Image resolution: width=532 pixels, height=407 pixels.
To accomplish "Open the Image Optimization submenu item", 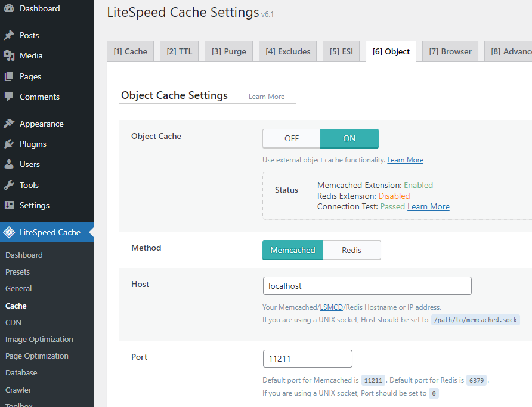I will tap(39, 339).
